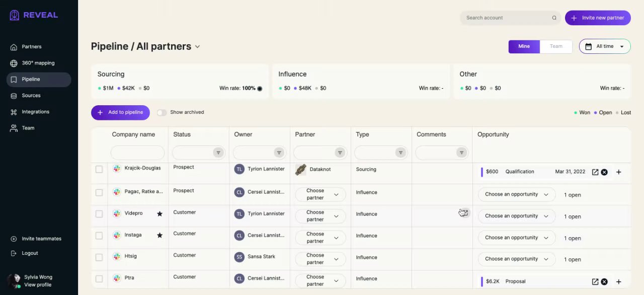Click the Owner column filter icon
This screenshot has height=295, width=644.
[x=279, y=153]
